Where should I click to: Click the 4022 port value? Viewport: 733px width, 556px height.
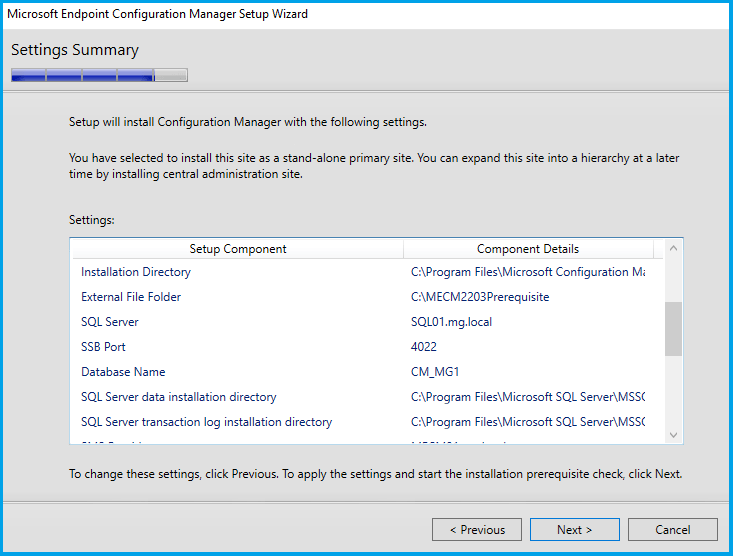point(424,347)
